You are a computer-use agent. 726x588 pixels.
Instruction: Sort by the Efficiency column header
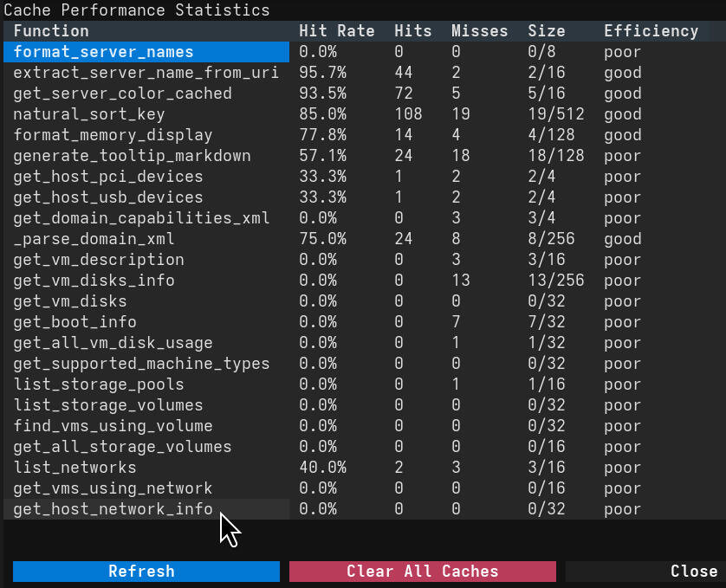(x=651, y=30)
